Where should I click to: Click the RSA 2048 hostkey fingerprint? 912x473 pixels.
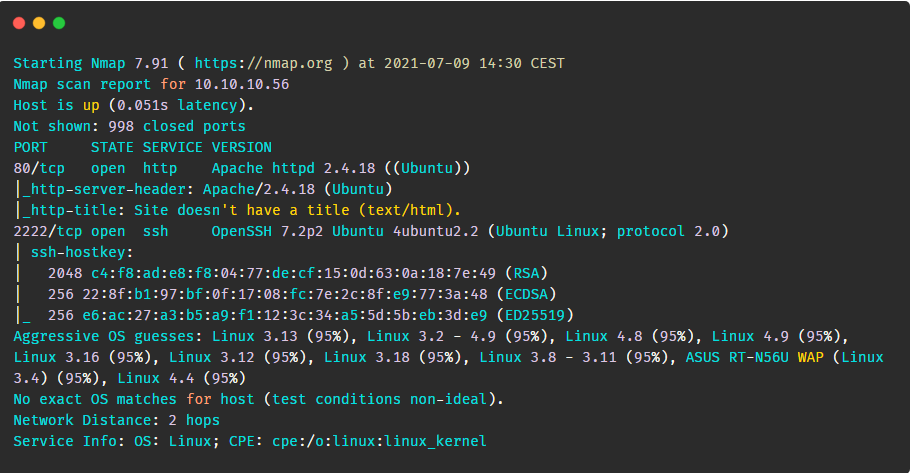[294, 273]
